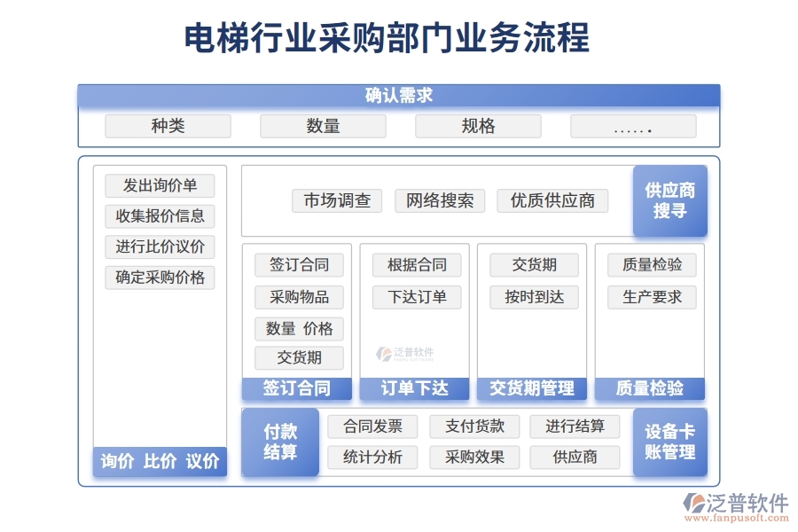Select 收集报价信息 step
The width and height of the screenshot is (798, 532).
point(160,215)
